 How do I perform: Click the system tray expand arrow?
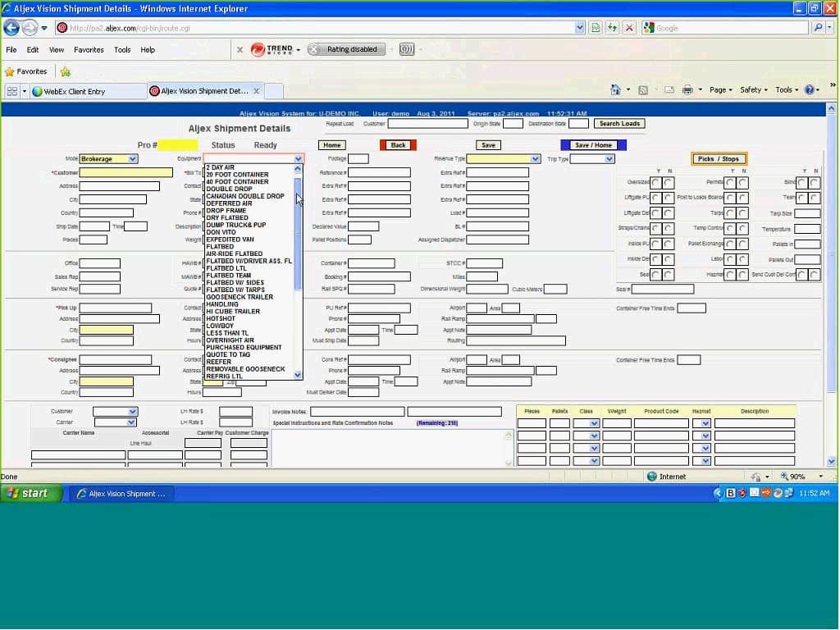point(717,493)
